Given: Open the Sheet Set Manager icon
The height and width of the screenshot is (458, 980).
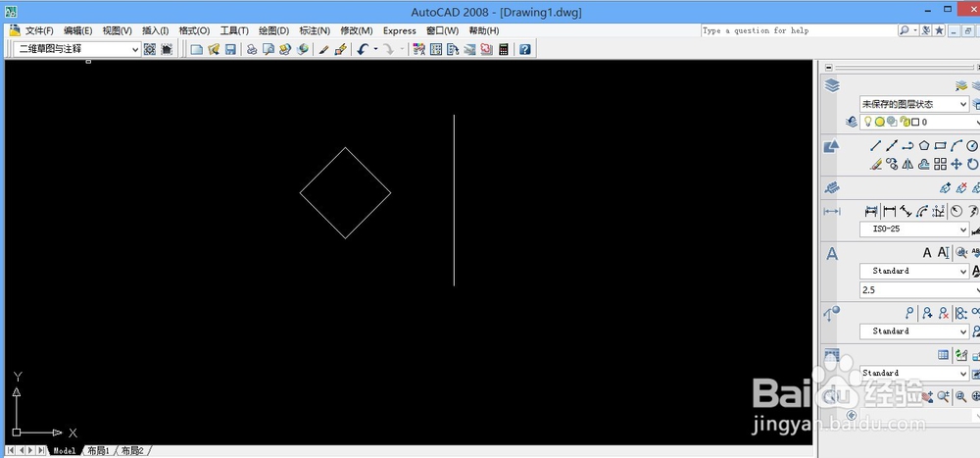Looking at the screenshot, I should (470, 49).
